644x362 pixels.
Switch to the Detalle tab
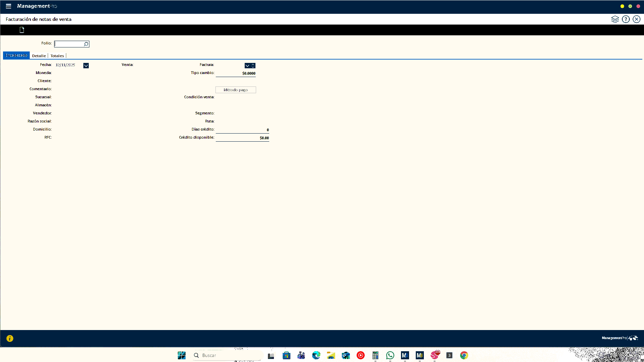(x=39, y=56)
